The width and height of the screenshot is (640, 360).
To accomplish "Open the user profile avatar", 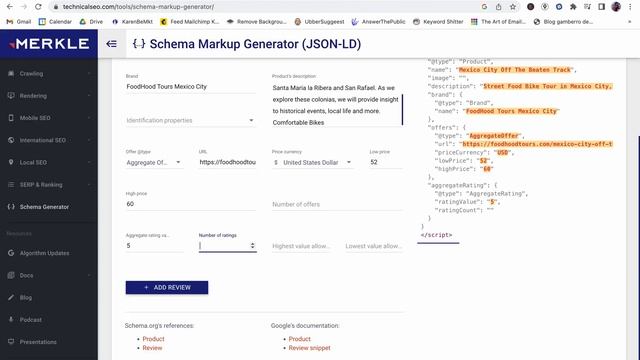I will (616, 7).
